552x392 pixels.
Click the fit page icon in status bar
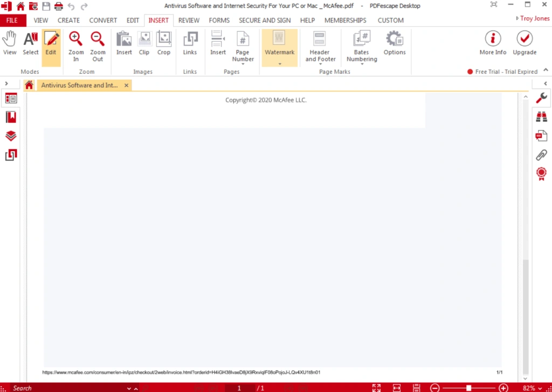pos(417,388)
